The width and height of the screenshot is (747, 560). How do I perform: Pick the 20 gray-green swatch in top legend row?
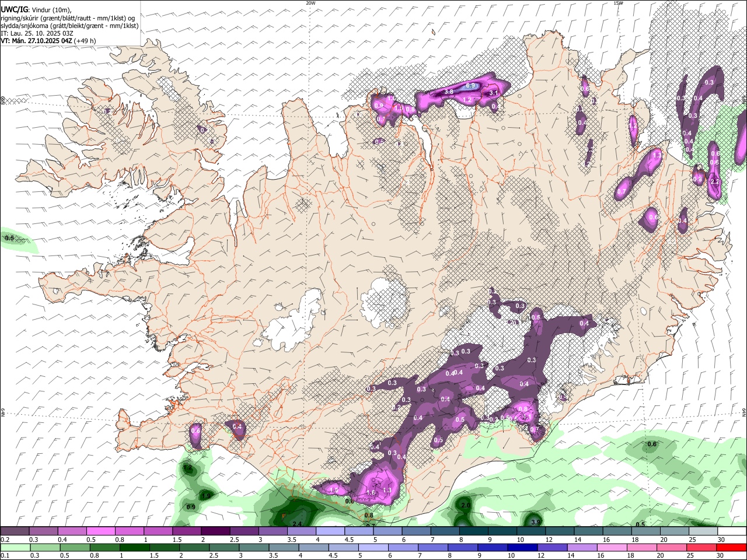click(674, 531)
